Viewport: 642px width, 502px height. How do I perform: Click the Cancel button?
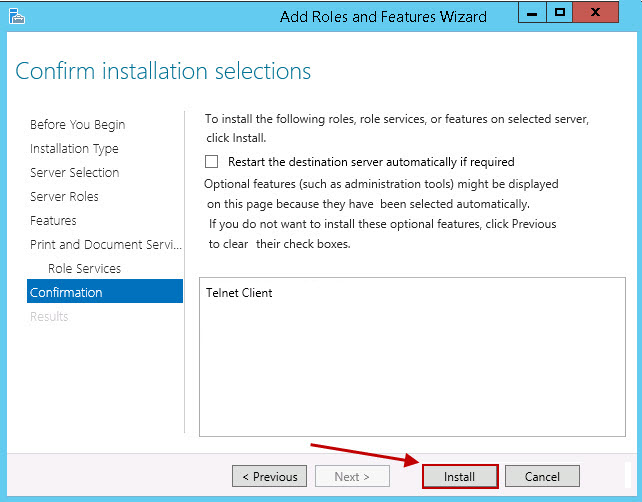[542, 477]
